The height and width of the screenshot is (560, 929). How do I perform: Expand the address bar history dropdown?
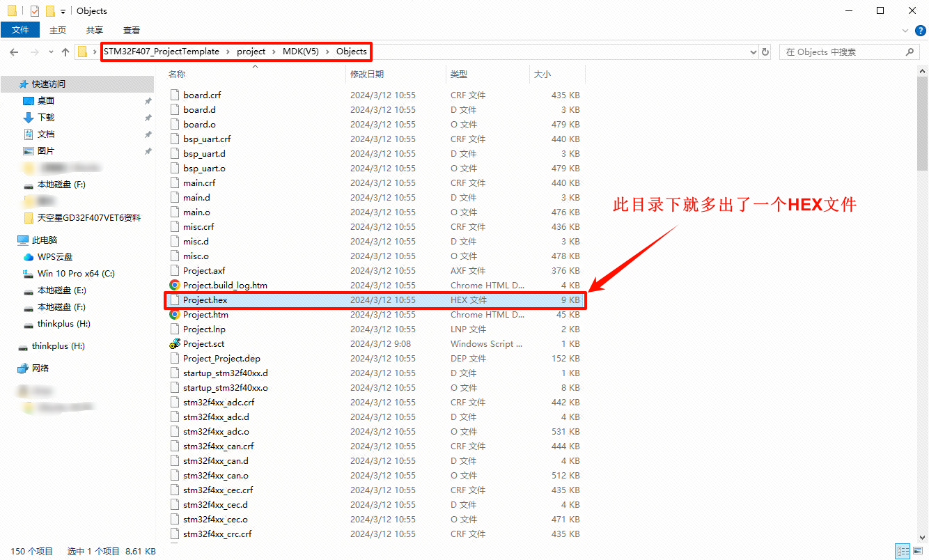click(x=753, y=52)
